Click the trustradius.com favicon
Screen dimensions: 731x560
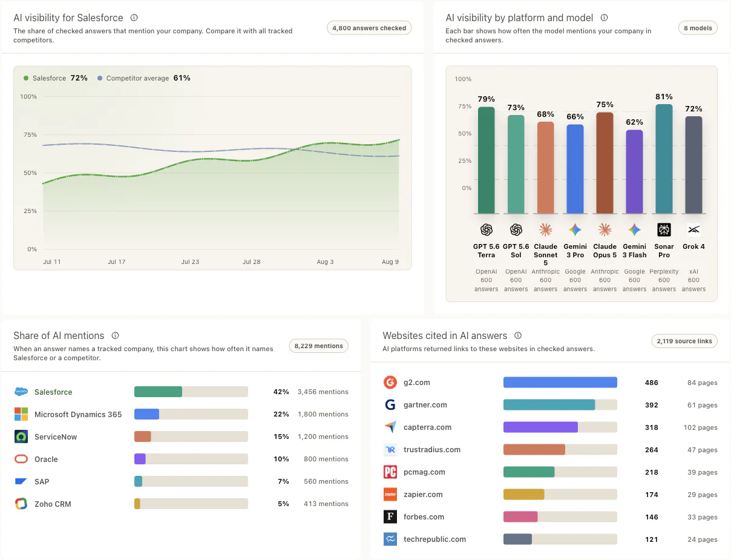390,450
